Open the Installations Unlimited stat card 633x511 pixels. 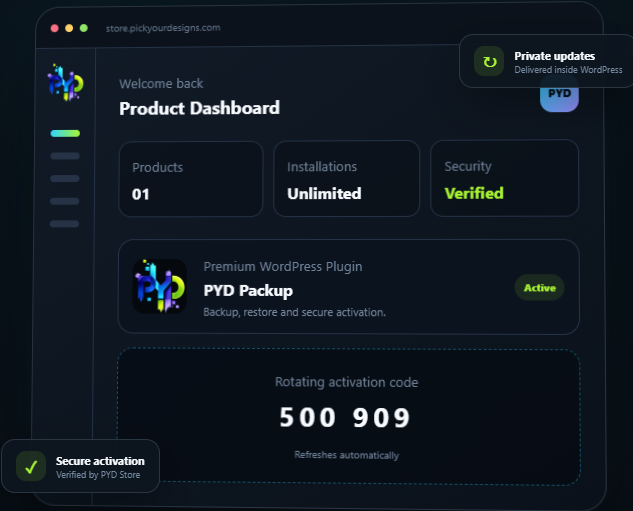click(x=346, y=179)
